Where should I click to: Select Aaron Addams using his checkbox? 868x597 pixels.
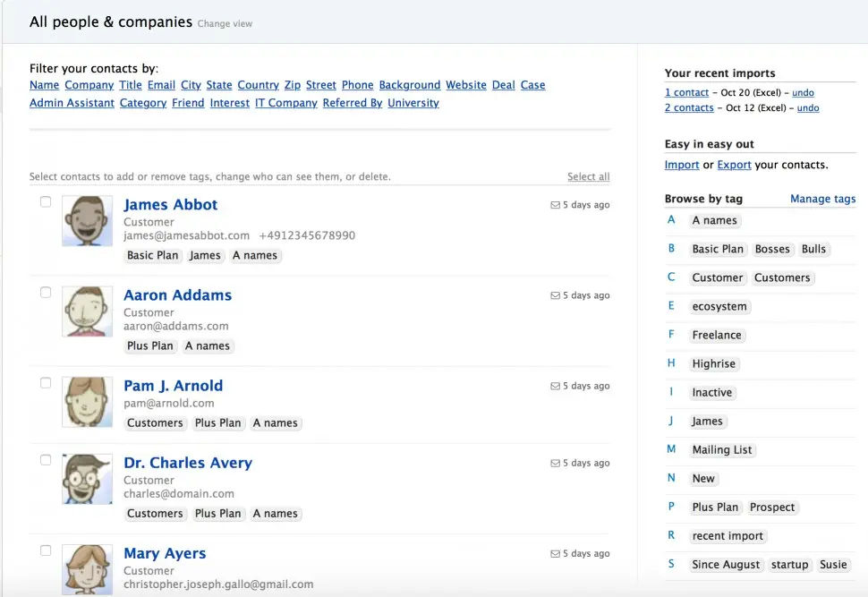pos(46,293)
